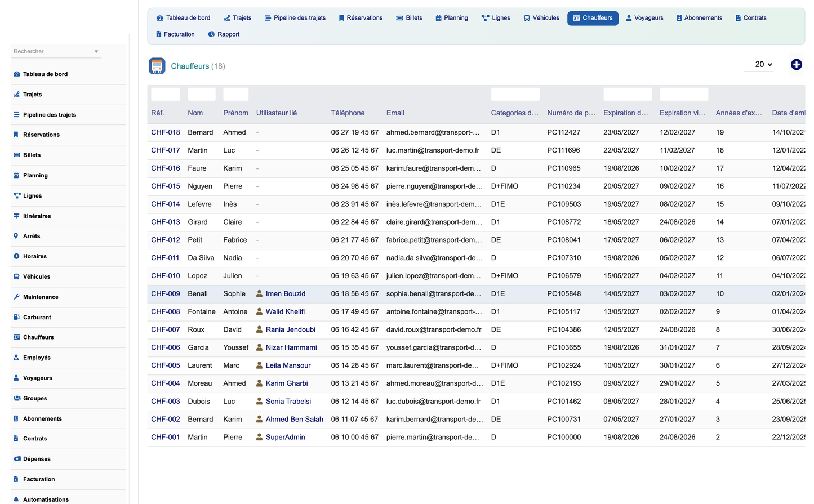Open the Expiration vi... filter field
Image resolution: width=814 pixels, height=504 pixels.
coord(684,94)
